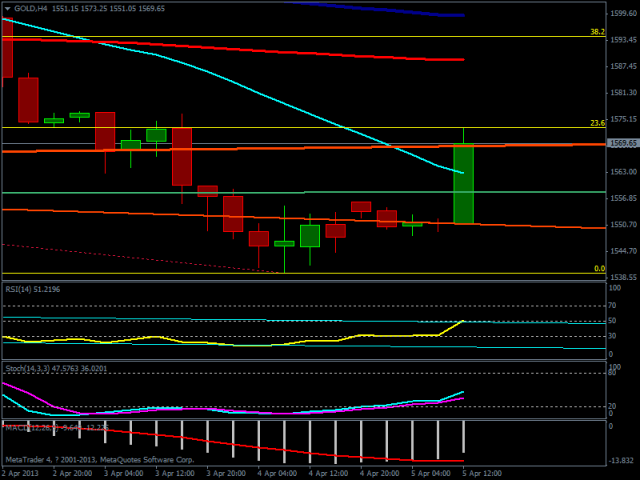The image size is (640, 480).
Task: Select the thick red moving average line
Action: click(x=300, y=52)
